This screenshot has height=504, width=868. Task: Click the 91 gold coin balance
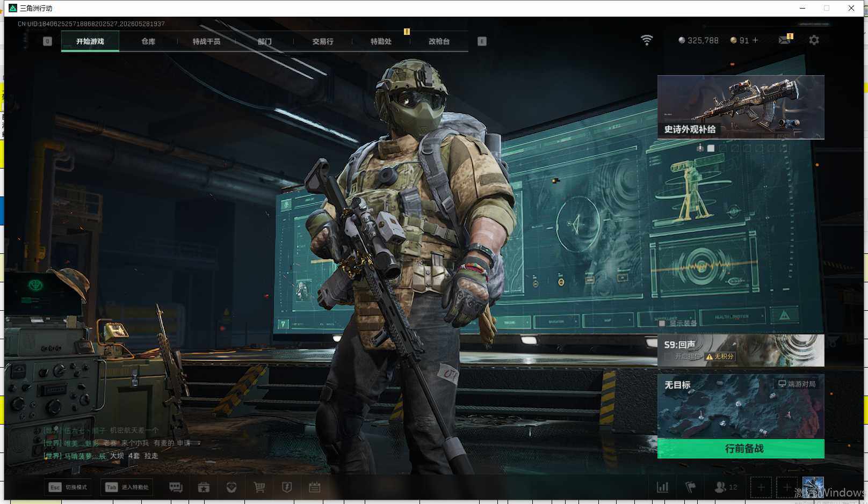coord(740,40)
